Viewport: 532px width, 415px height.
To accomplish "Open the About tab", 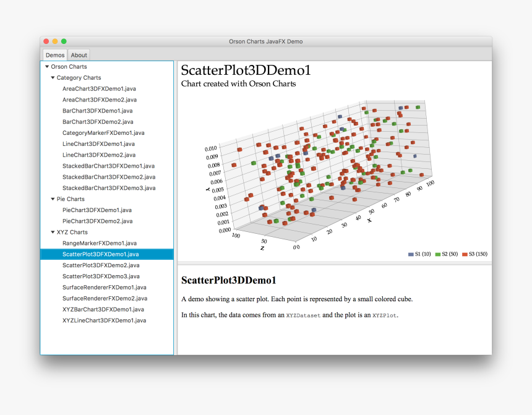I will point(79,55).
